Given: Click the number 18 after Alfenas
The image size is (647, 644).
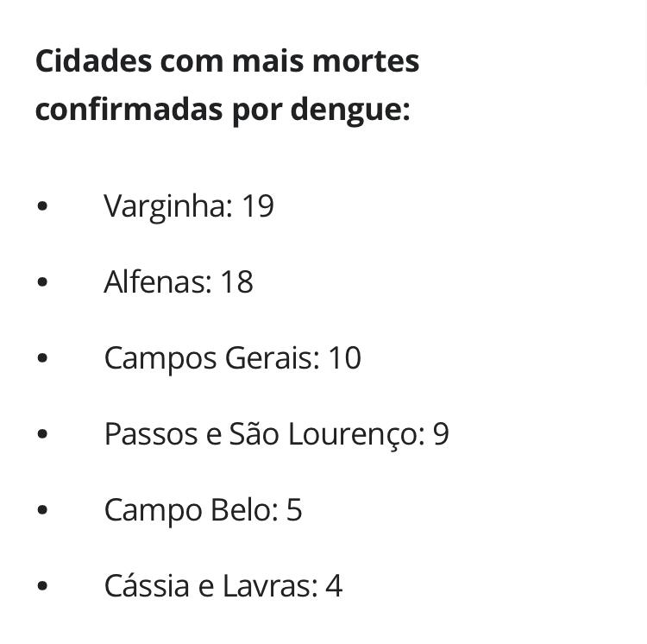Looking at the screenshot, I should [x=237, y=282].
